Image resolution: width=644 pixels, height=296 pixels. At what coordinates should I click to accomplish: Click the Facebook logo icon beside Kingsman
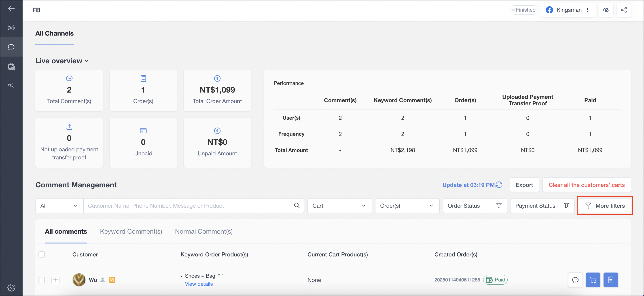pos(549,10)
